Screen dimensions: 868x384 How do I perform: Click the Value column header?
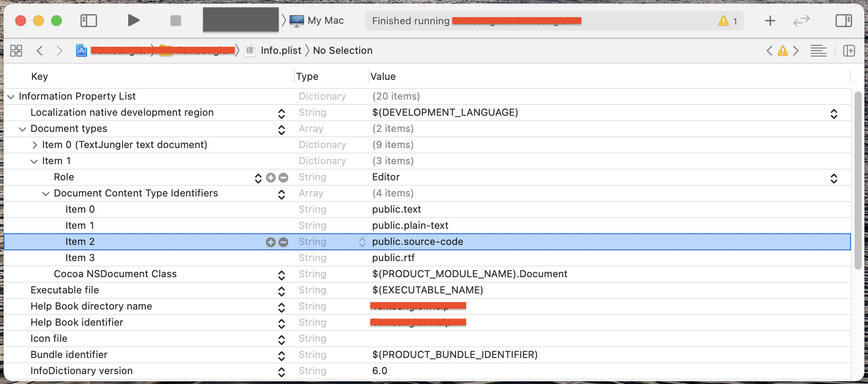point(383,76)
